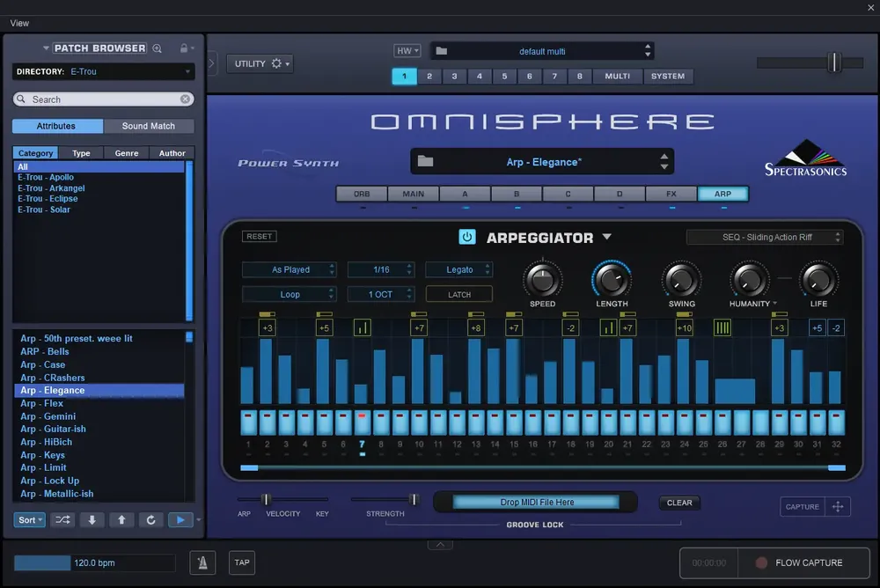Open the Directory E-Trou dropdown
Viewport: 880px width, 588px height.
click(103, 71)
